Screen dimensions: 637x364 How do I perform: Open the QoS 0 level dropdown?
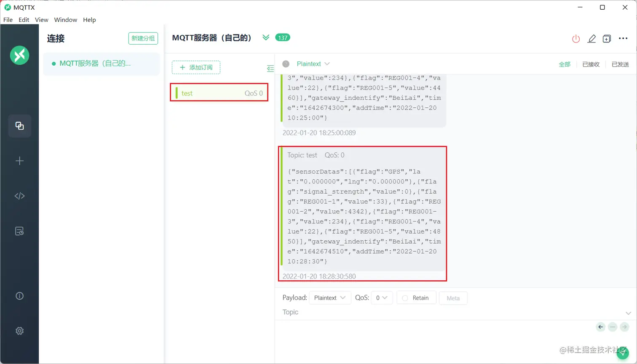point(382,298)
